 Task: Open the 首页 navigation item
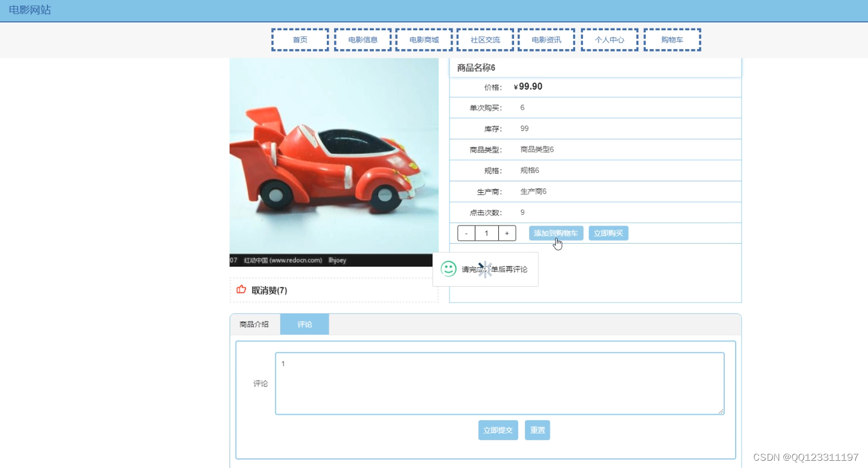[x=300, y=40]
